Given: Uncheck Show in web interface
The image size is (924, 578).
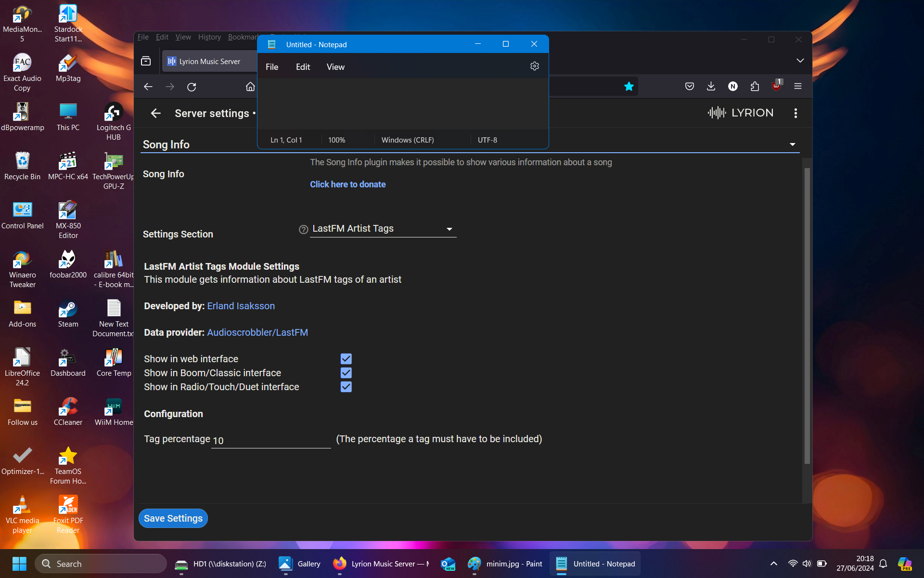Looking at the screenshot, I should pyautogui.click(x=346, y=359).
